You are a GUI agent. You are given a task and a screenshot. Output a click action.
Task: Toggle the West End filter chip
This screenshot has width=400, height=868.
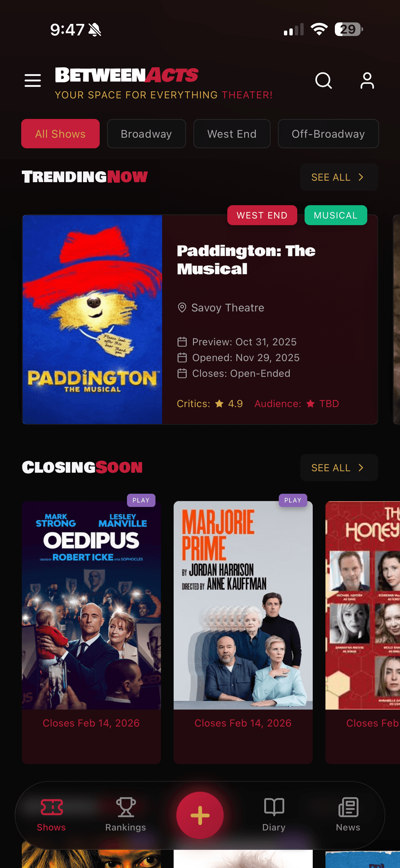pos(232,134)
